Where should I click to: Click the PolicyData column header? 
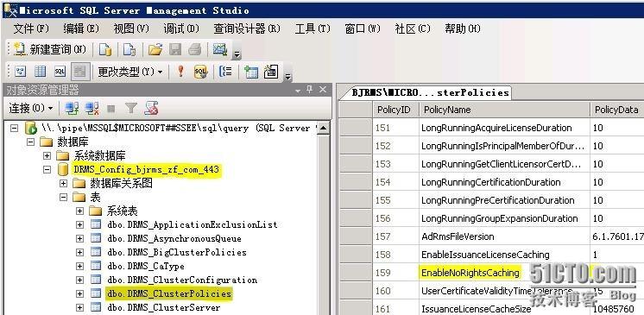click(617, 110)
